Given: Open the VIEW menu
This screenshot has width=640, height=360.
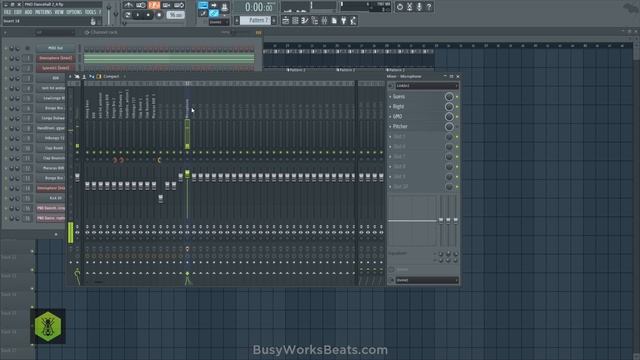Looking at the screenshot, I should click(x=59, y=13).
